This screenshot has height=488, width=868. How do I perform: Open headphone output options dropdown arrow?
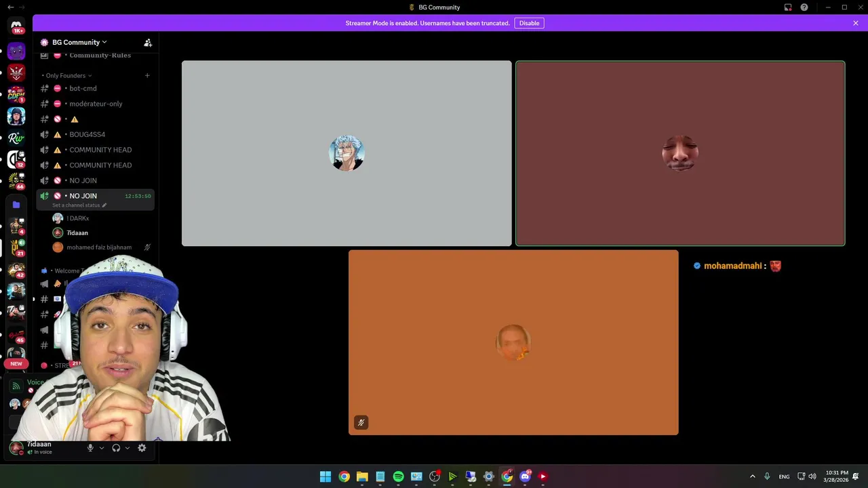[x=127, y=448]
